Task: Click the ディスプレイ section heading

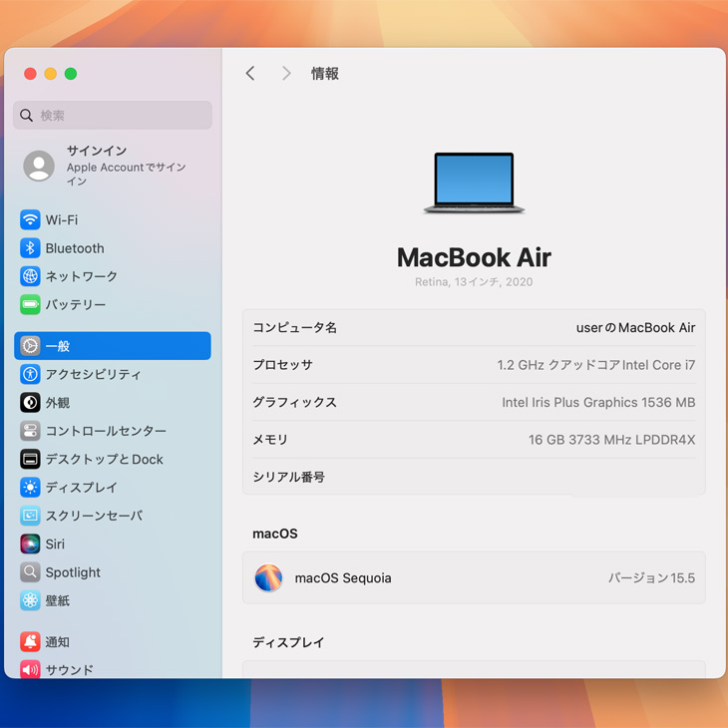Action: click(x=289, y=642)
